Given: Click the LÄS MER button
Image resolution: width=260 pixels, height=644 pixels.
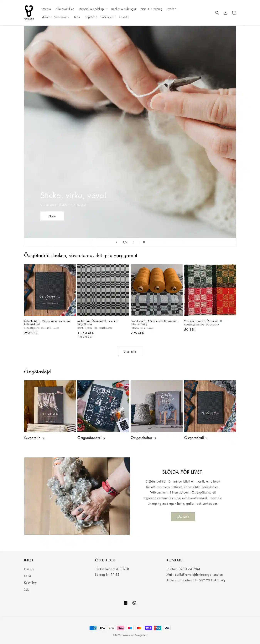Looking at the screenshot, I should (x=183, y=517).
